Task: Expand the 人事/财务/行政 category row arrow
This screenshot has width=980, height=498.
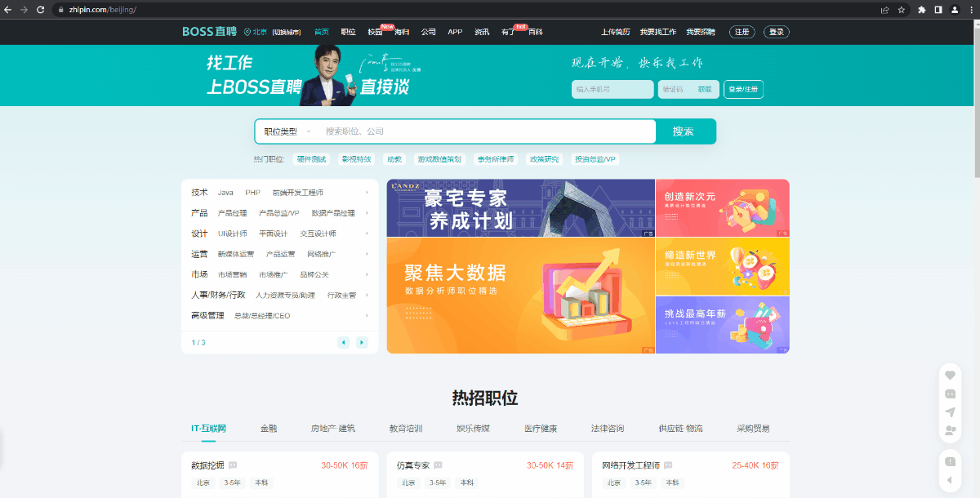Action: (367, 295)
